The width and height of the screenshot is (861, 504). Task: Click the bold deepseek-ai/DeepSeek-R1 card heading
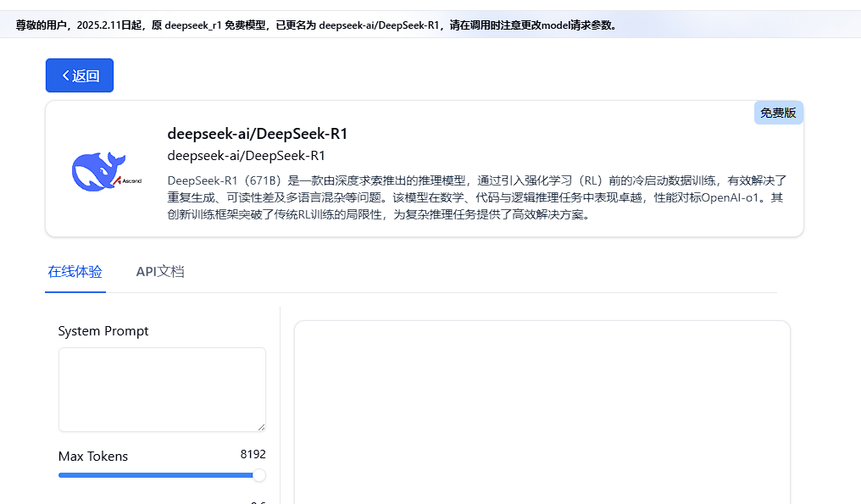click(258, 134)
